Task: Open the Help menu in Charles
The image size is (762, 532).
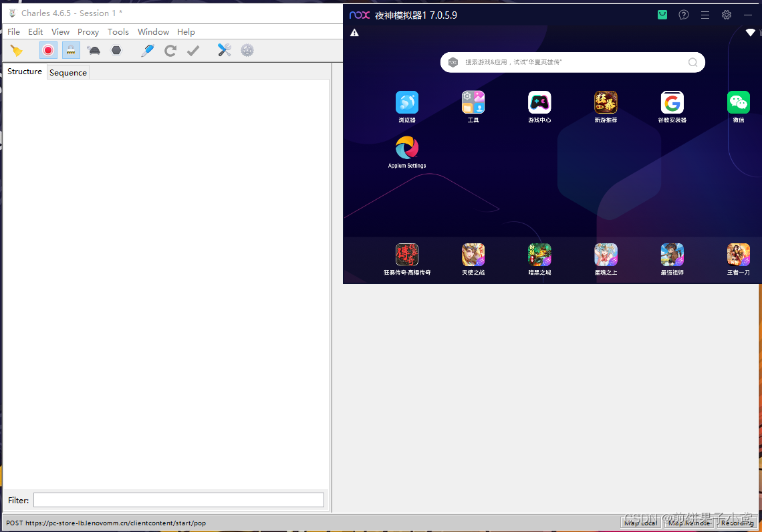Action: 186,31
